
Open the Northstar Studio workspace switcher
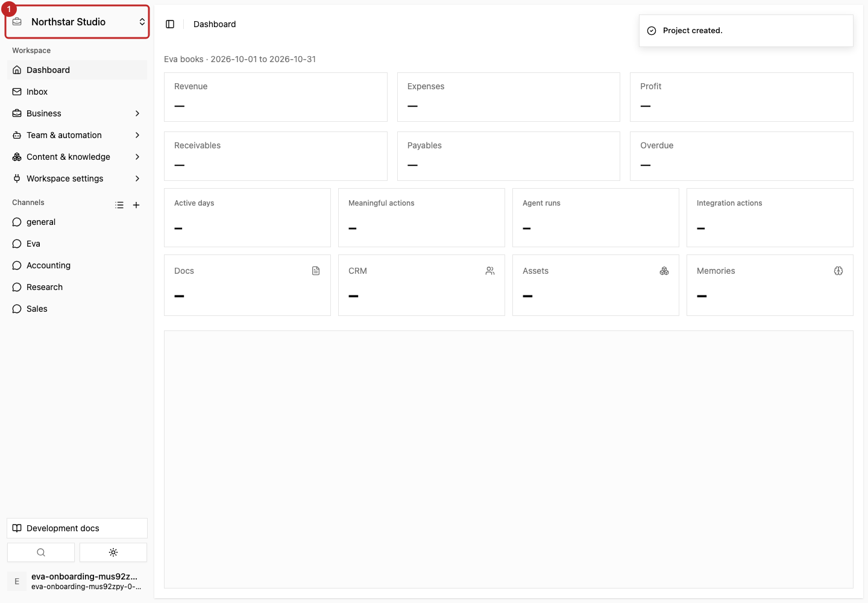coord(77,22)
